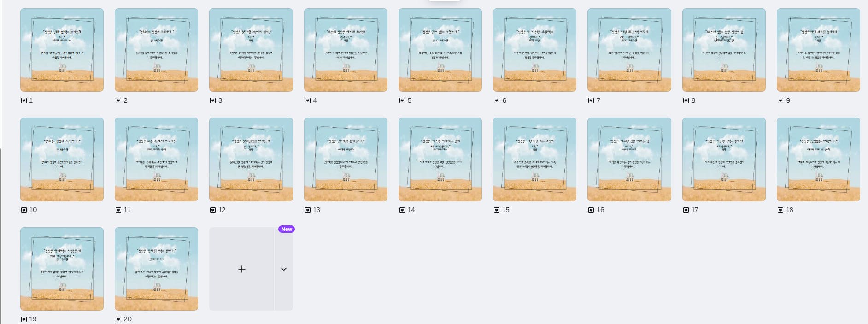The height and width of the screenshot is (324, 868).
Task: Click the purple New badge
Action: 287,229
